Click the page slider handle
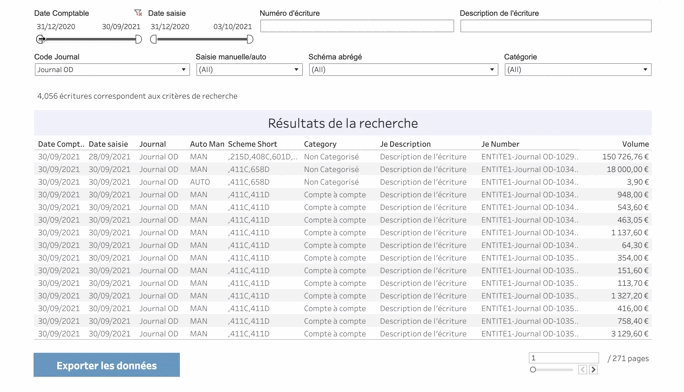The height and width of the screenshot is (392, 684). (533, 370)
